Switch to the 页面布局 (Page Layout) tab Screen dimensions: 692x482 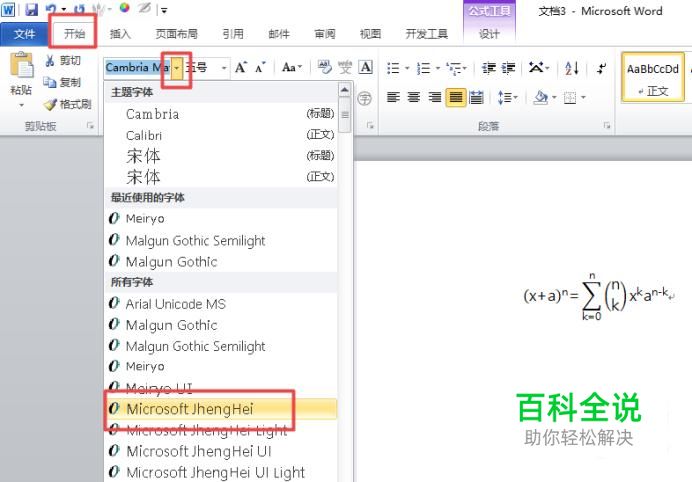(176, 34)
